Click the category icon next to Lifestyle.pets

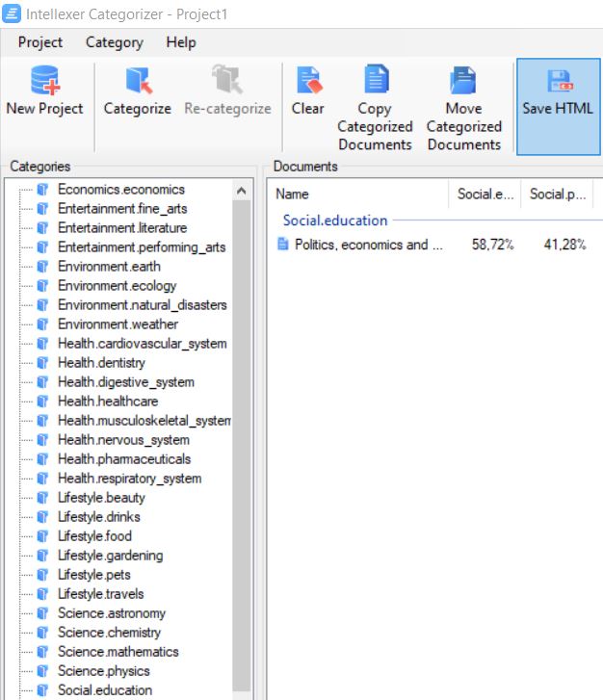tap(42, 575)
